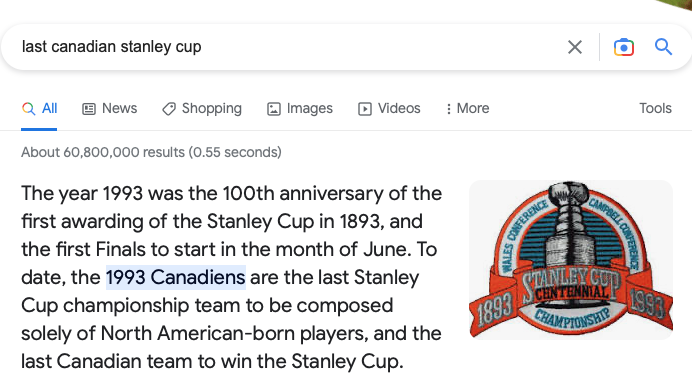Expand the three-dot More menu
Screen dimensions: 692x387
pos(468,108)
